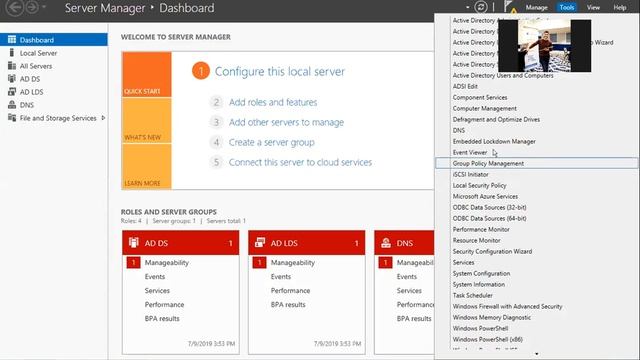Click the Dashboard icon in sidebar
This screenshot has width=640, height=360.
click(x=12, y=40)
